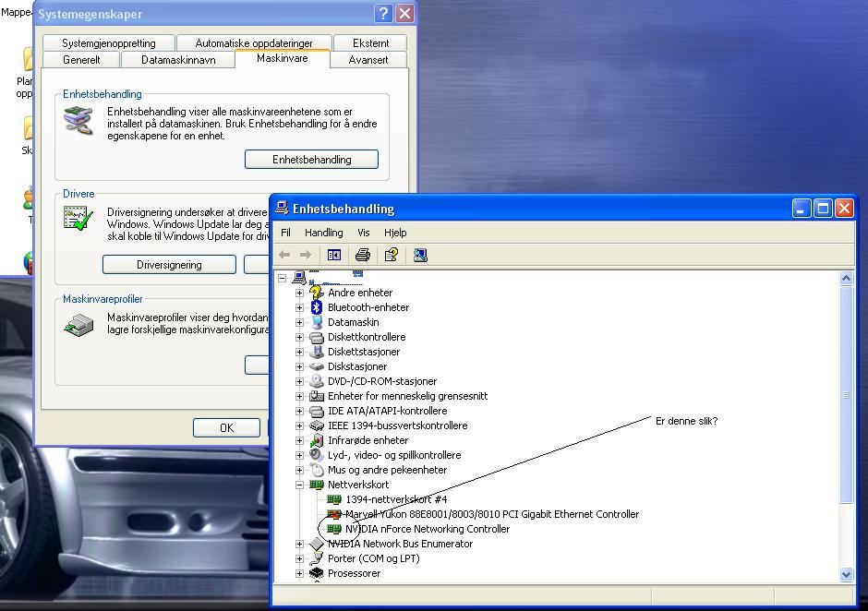Expand NVIDIA Network Bus Enumerator node
The image size is (868, 611).
pos(299,544)
